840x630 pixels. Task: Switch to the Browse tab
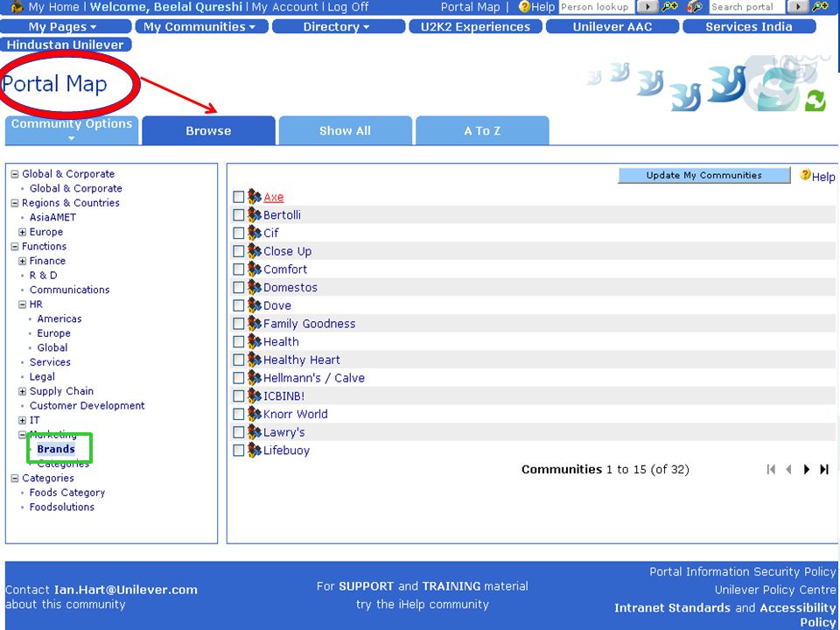208,130
